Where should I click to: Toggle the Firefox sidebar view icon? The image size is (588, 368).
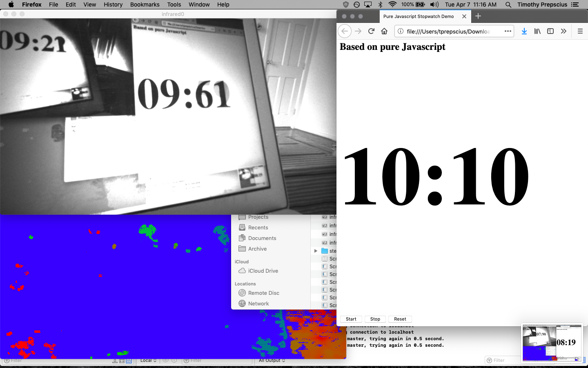[550, 31]
